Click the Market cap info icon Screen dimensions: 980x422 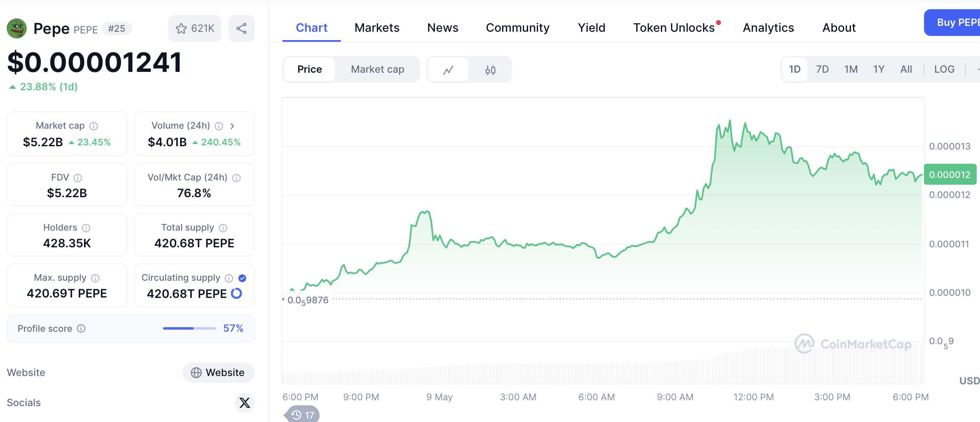tap(94, 126)
